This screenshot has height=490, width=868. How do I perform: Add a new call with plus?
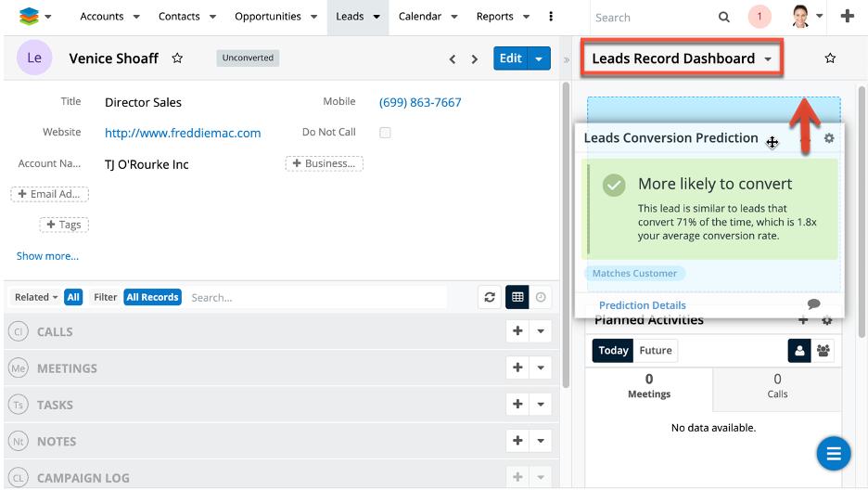[517, 331]
